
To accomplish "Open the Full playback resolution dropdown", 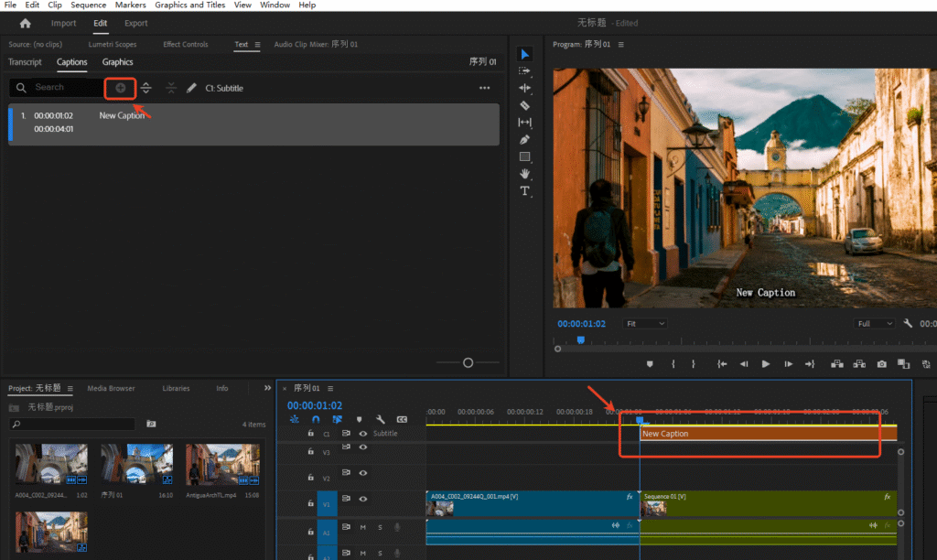I will [875, 324].
